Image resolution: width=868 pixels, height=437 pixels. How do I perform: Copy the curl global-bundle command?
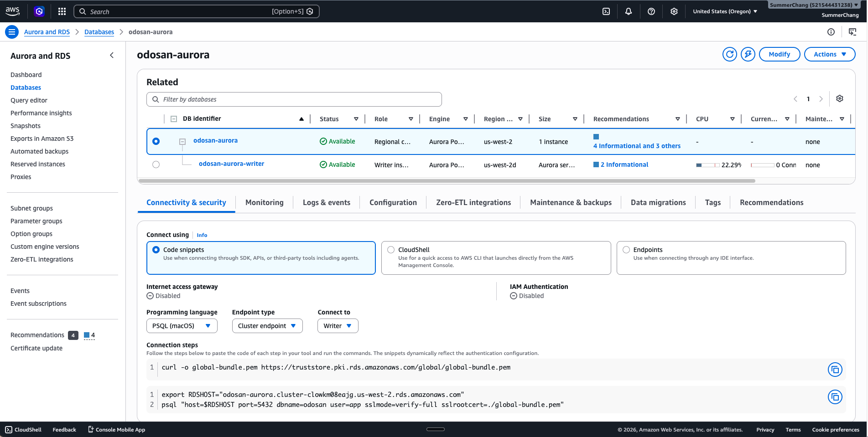[835, 370]
